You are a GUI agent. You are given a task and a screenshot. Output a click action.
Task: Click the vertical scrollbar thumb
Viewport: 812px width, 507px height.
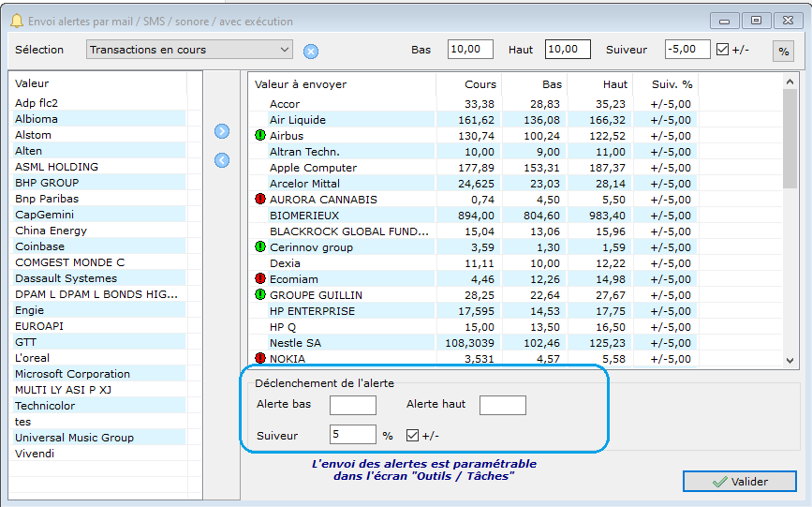pos(790,139)
